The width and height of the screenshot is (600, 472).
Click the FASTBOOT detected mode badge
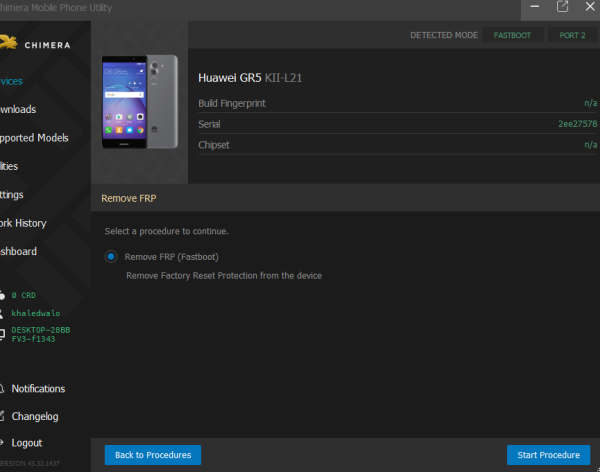point(512,35)
